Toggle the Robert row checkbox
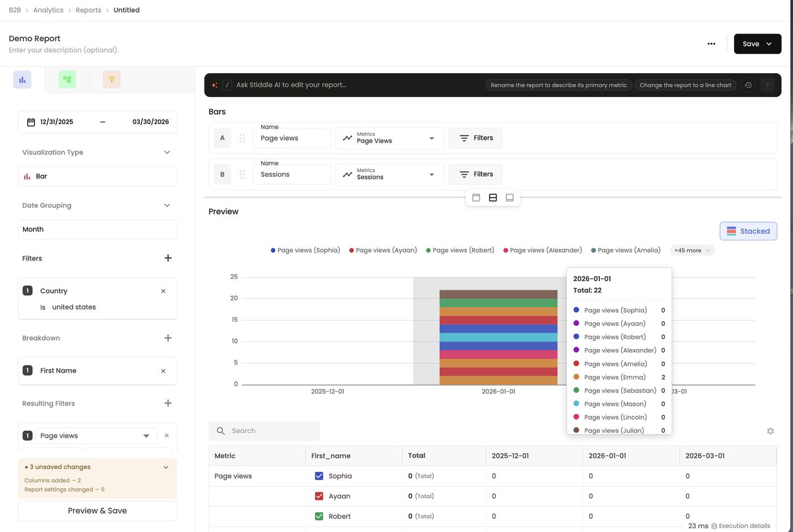The height and width of the screenshot is (532, 793). click(319, 516)
